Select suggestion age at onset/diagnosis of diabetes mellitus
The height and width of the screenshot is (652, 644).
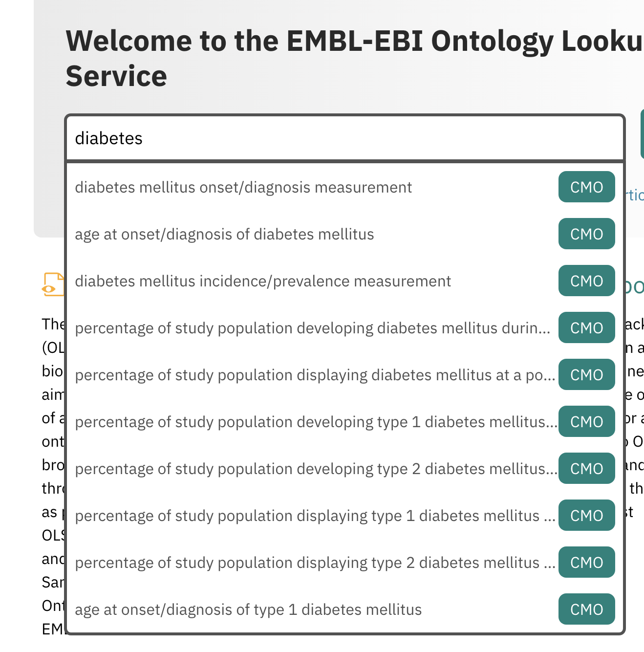pyautogui.click(x=224, y=234)
